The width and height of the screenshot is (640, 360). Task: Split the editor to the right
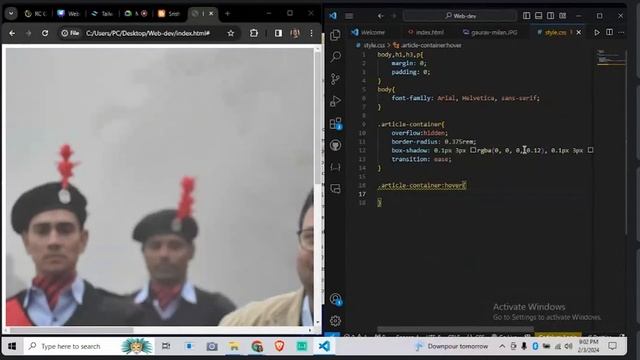click(x=609, y=32)
